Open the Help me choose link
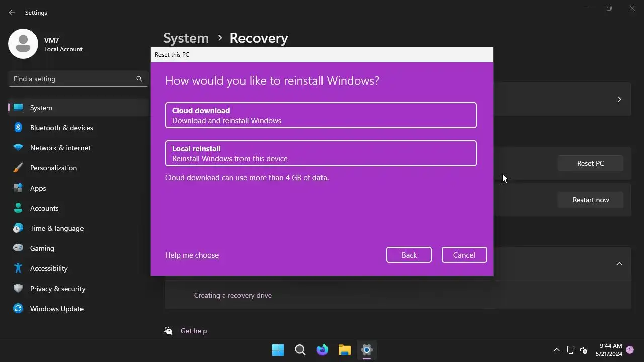644x362 pixels. (x=192, y=255)
